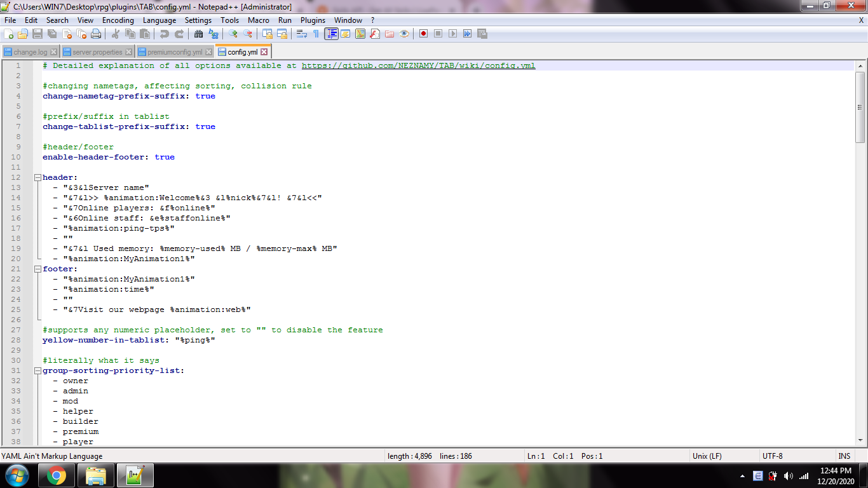Close the config.yml tab
868x488 pixels.
point(264,52)
